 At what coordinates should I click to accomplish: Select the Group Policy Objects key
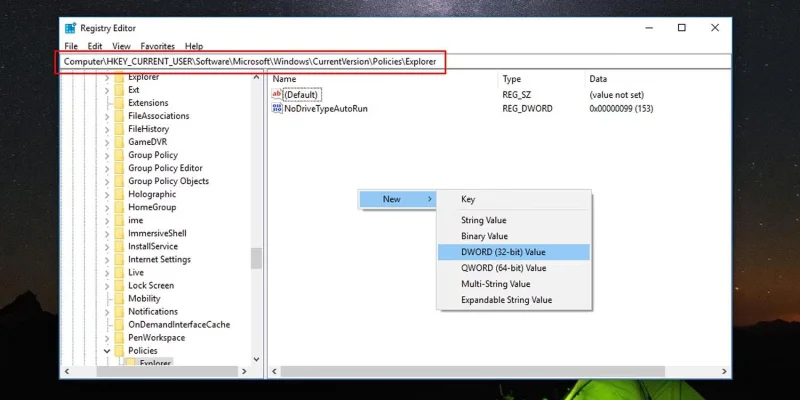[x=168, y=181]
